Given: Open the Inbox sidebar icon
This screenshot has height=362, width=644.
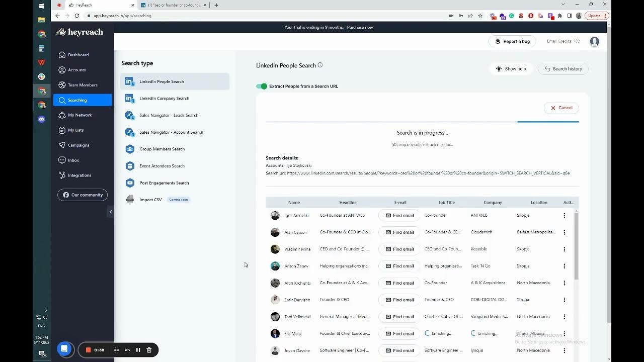Looking at the screenshot, I should (x=62, y=160).
